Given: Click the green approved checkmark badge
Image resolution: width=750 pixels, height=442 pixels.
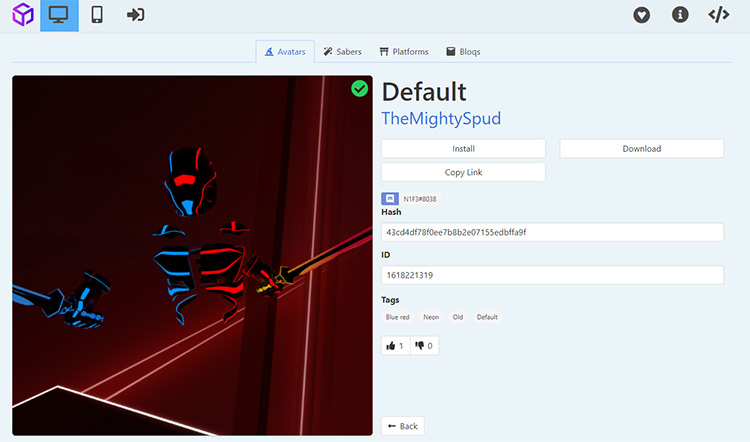Looking at the screenshot, I should 360,88.
